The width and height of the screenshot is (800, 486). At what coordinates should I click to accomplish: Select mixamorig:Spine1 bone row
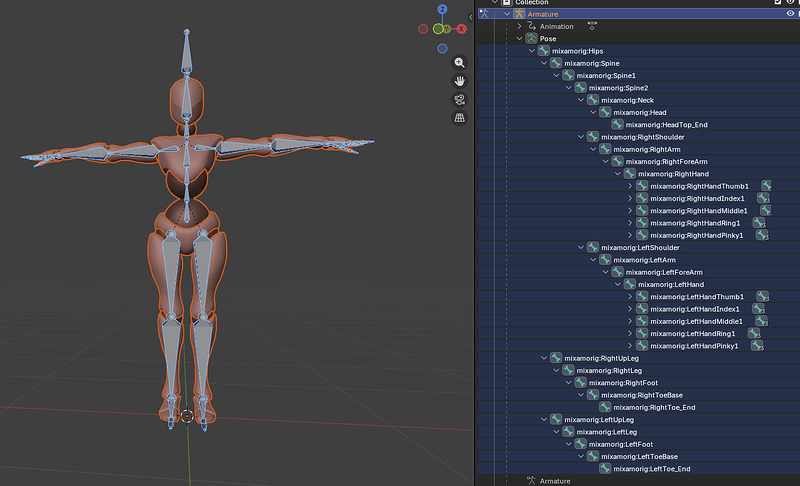coord(639,75)
